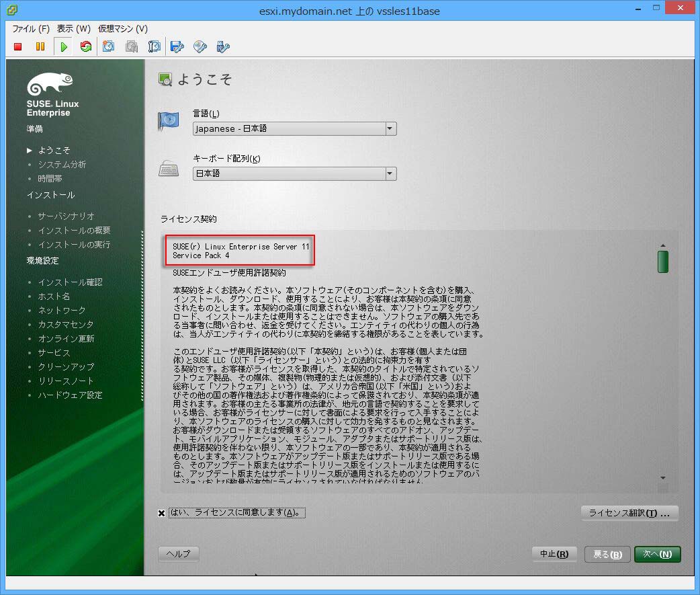The image size is (700, 595).
Task: Click the USB device connection icon
Action: tap(223, 46)
